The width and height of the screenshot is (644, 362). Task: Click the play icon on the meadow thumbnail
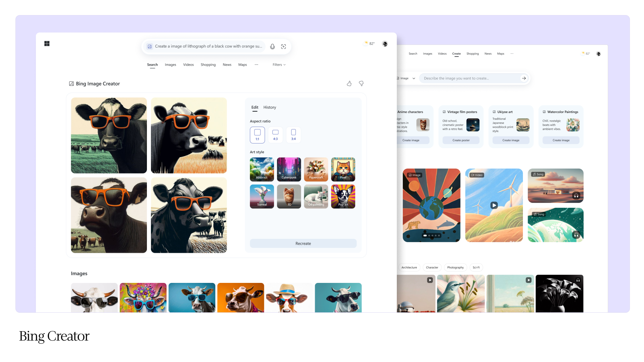point(529,280)
